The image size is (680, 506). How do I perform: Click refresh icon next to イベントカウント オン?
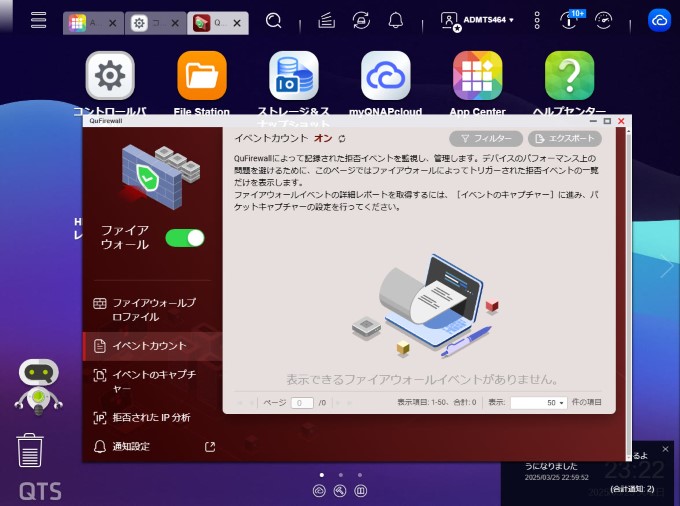tap(342, 139)
